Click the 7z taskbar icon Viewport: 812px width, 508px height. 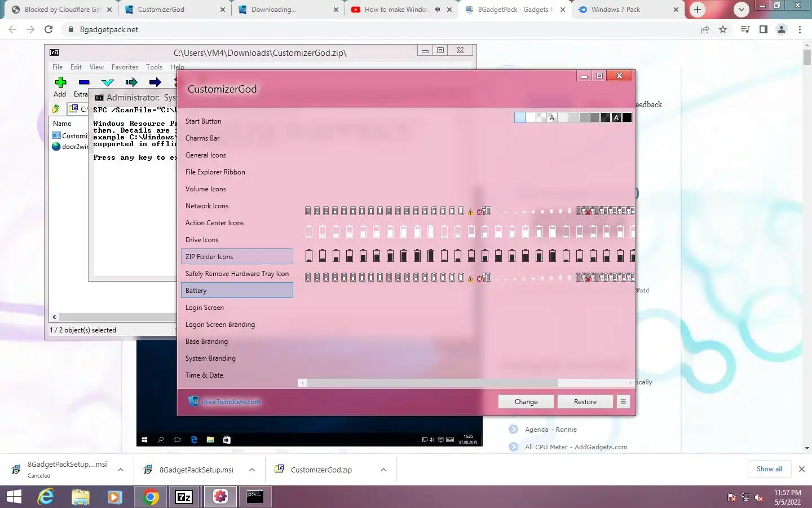pyautogui.click(x=184, y=497)
